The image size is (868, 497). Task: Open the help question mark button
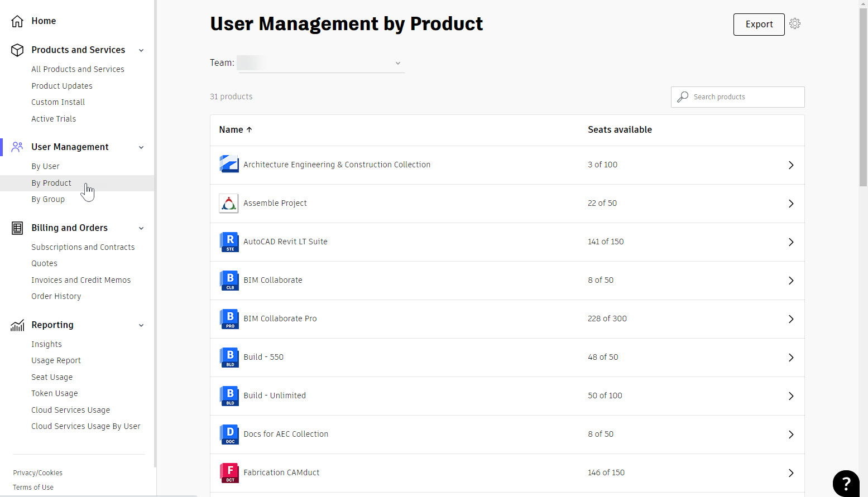tap(846, 484)
